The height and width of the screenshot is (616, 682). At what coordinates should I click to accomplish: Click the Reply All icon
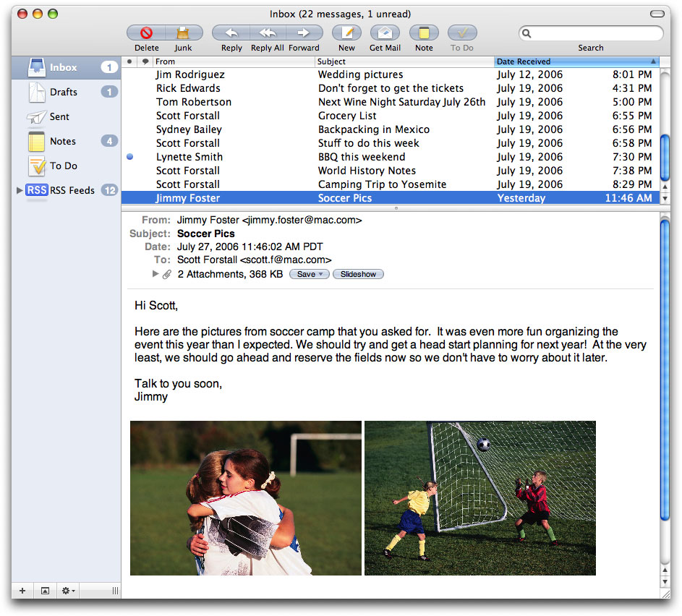click(x=268, y=33)
